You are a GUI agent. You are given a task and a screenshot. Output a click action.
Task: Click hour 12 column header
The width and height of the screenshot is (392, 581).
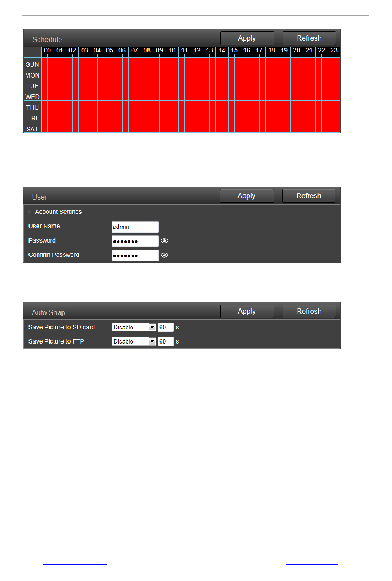click(197, 50)
